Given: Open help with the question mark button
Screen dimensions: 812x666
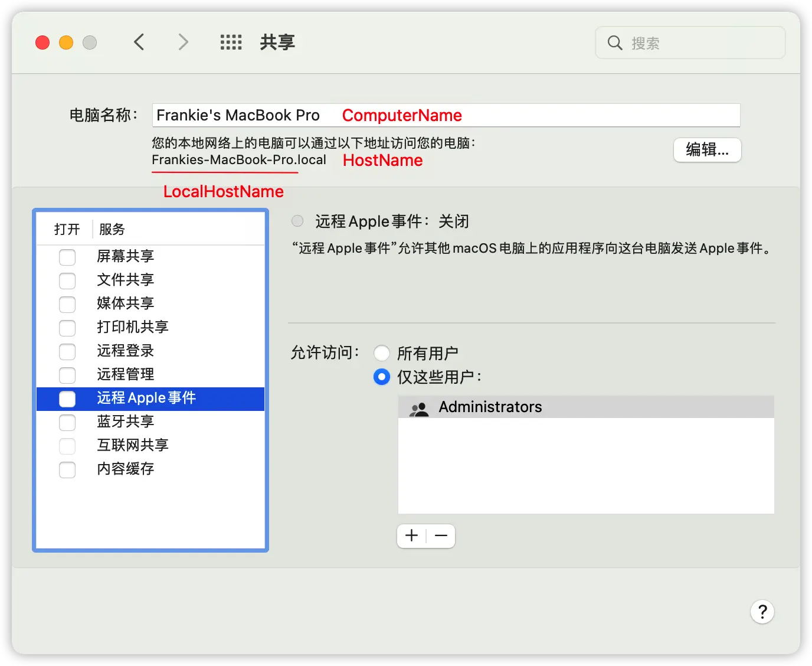Looking at the screenshot, I should pos(762,612).
